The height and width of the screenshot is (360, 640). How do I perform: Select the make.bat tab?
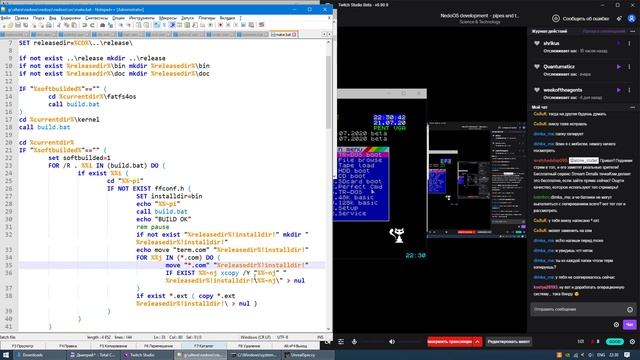(x=284, y=35)
